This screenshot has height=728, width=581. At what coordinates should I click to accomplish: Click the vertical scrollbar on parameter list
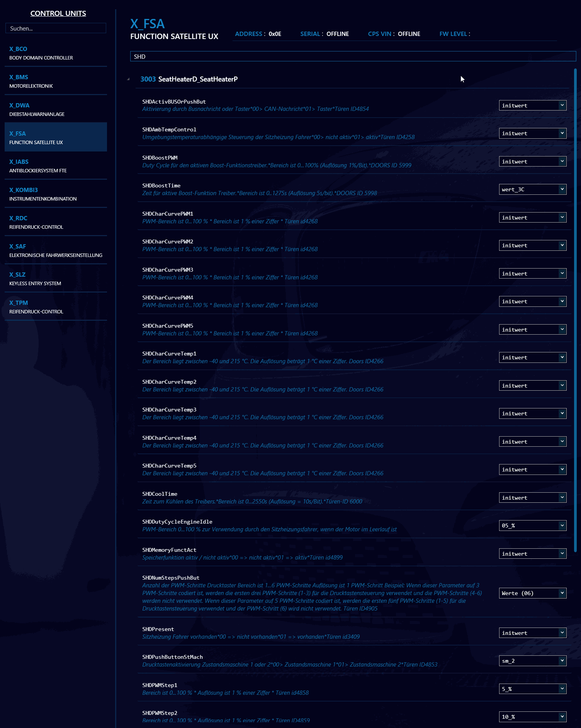(575, 309)
